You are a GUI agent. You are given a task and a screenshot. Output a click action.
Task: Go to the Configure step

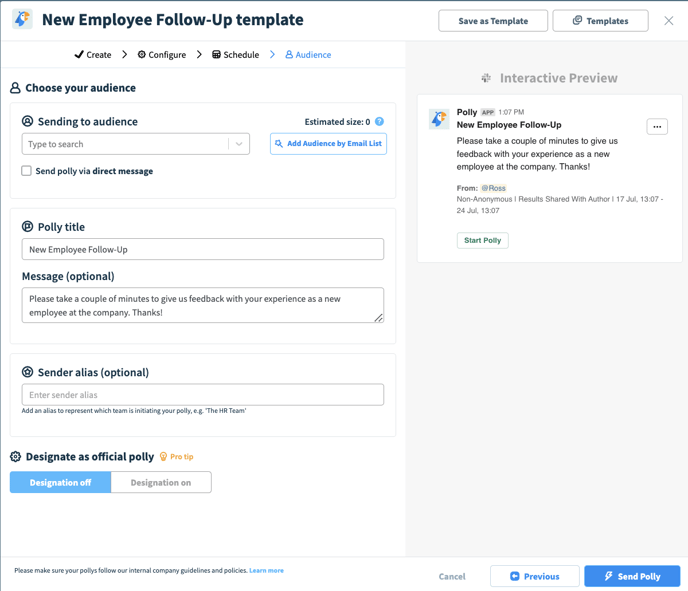[162, 54]
